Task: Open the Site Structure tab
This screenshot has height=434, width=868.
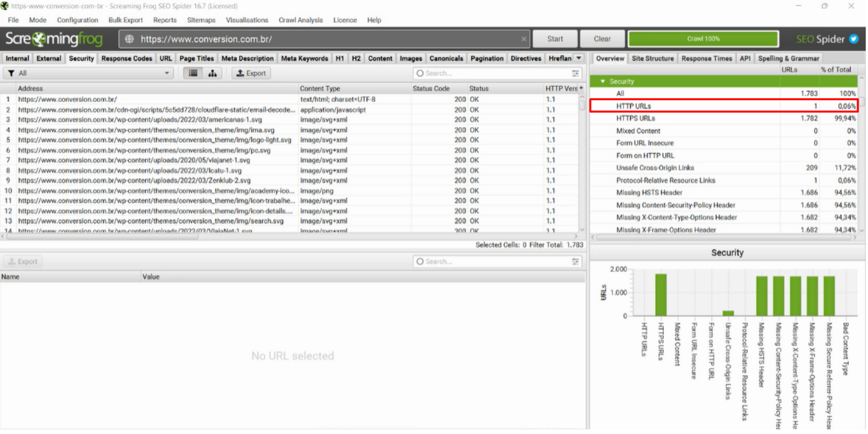Action: coord(652,58)
